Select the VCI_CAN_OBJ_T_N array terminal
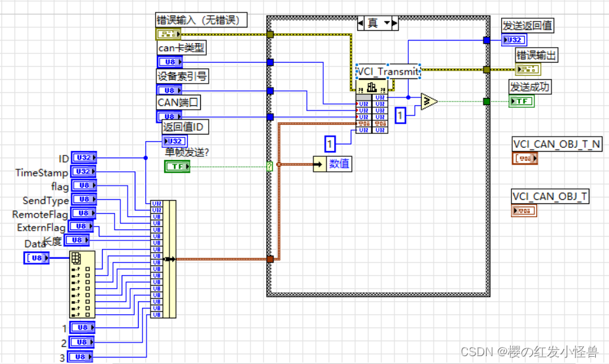This screenshot has height=364, width=609. tap(525, 158)
